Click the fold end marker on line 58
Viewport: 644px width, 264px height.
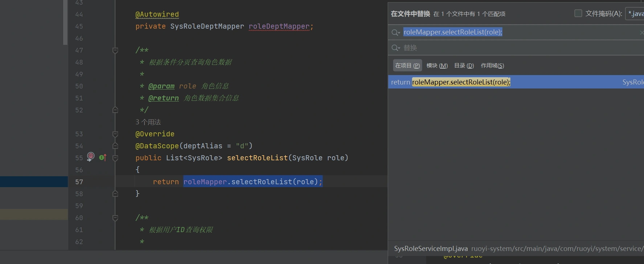(x=115, y=194)
